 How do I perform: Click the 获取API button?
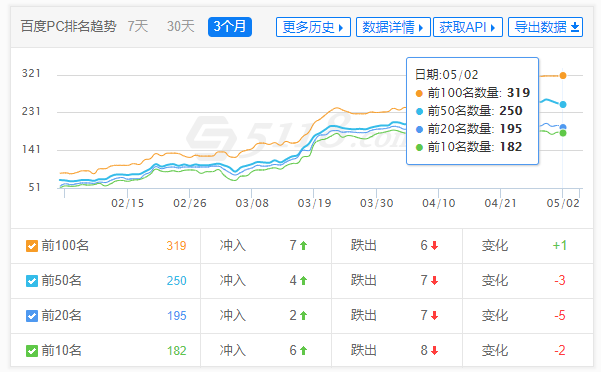pos(468,27)
